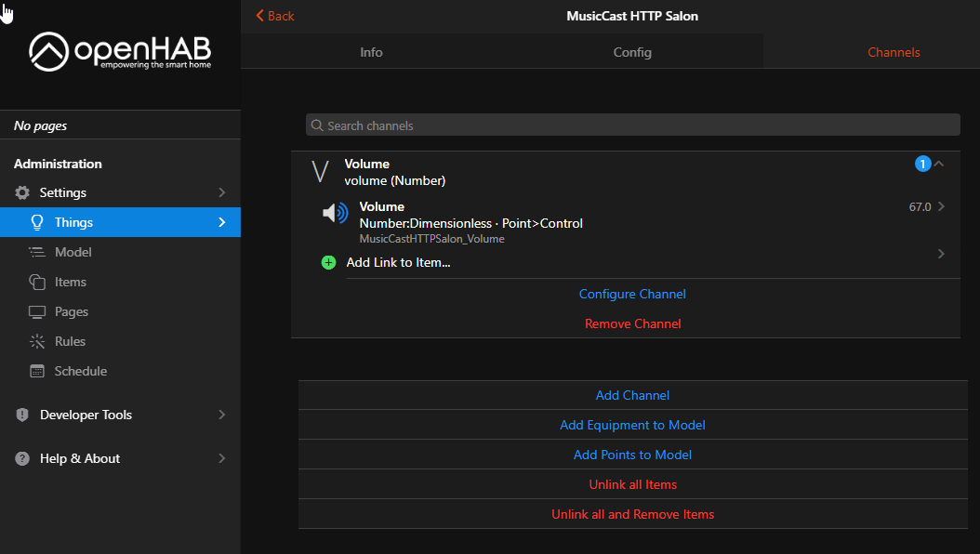Click Number:Dimensionless · Point>Control text
Image resolution: width=980 pixels, height=554 pixels.
point(470,223)
